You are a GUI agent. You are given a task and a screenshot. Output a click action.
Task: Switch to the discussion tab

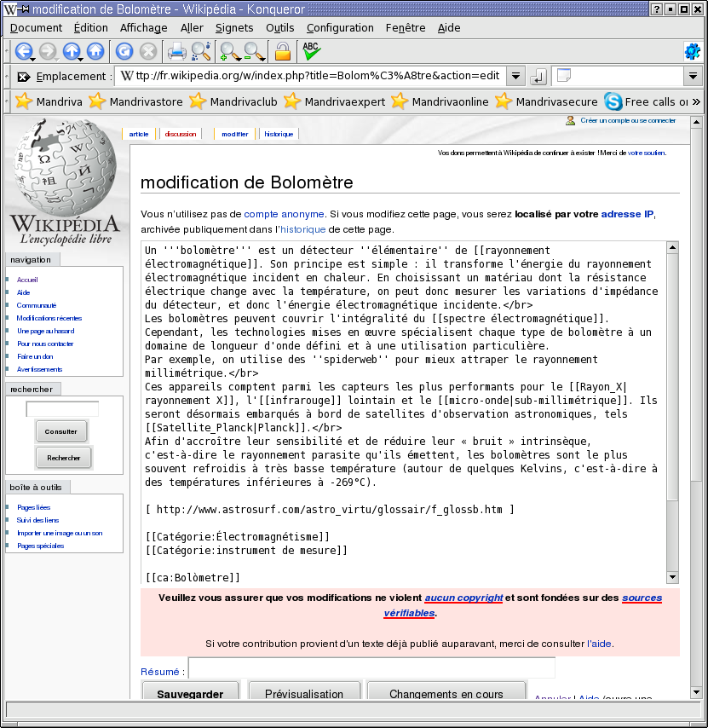click(x=181, y=134)
